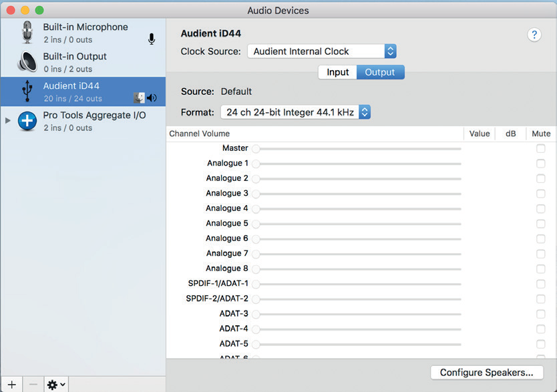557x392 pixels.
Task: Click the '20 ins / 24 outs' text
Action: [x=73, y=98]
